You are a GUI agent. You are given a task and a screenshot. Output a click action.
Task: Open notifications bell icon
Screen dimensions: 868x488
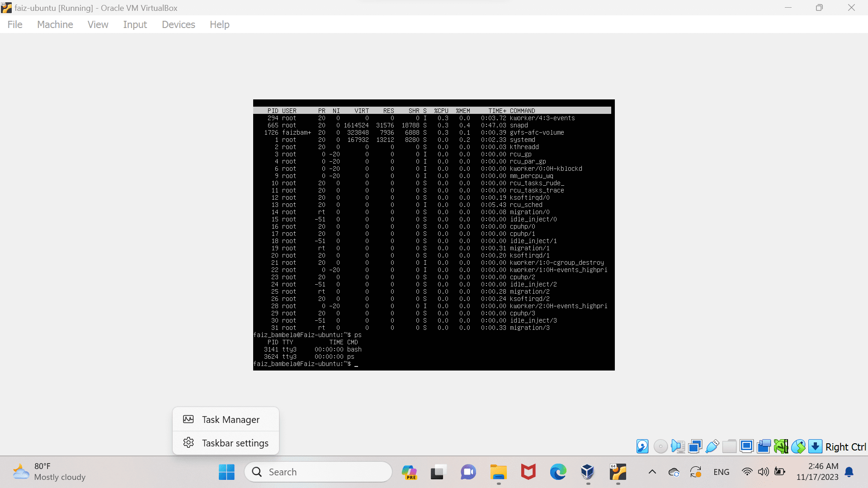[x=849, y=472]
